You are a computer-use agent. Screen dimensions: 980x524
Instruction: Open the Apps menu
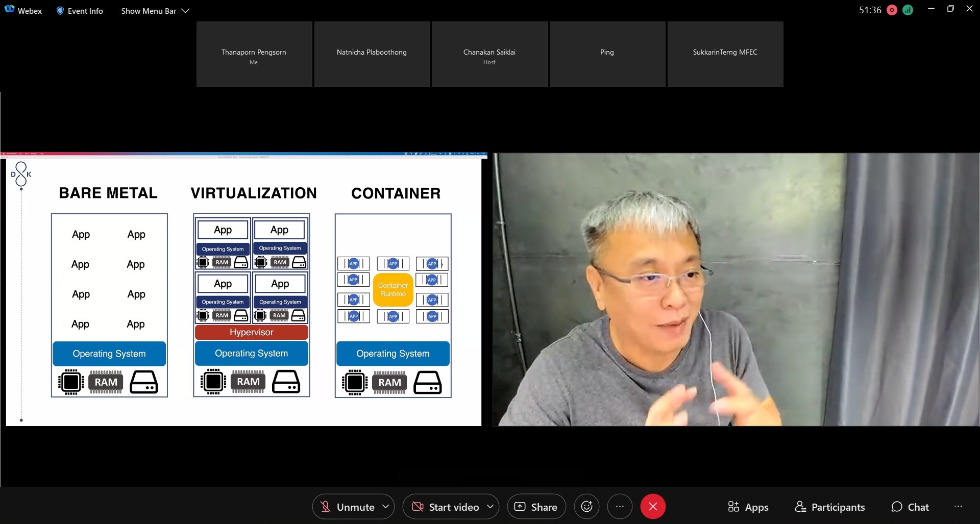click(748, 507)
